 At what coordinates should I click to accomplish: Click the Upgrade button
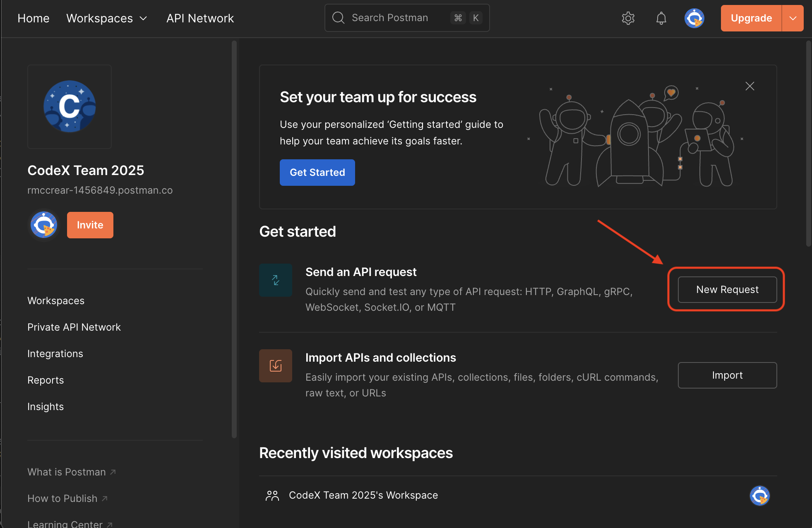[x=751, y=18]
